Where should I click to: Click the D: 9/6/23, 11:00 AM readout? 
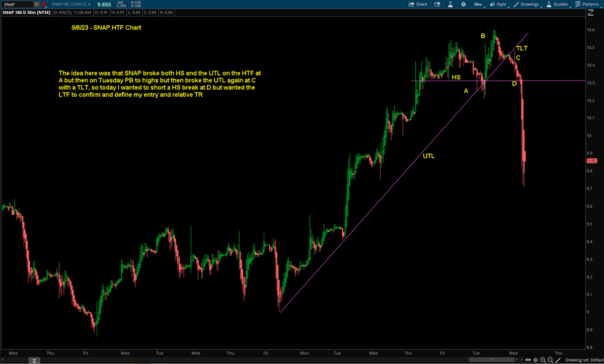point(72,12)
